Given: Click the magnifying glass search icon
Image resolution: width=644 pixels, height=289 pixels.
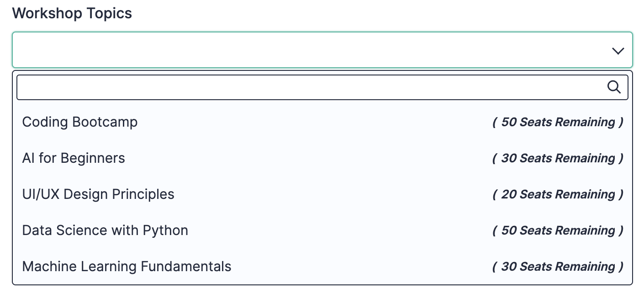Looking at the screenshot, I should pos(614,87).
